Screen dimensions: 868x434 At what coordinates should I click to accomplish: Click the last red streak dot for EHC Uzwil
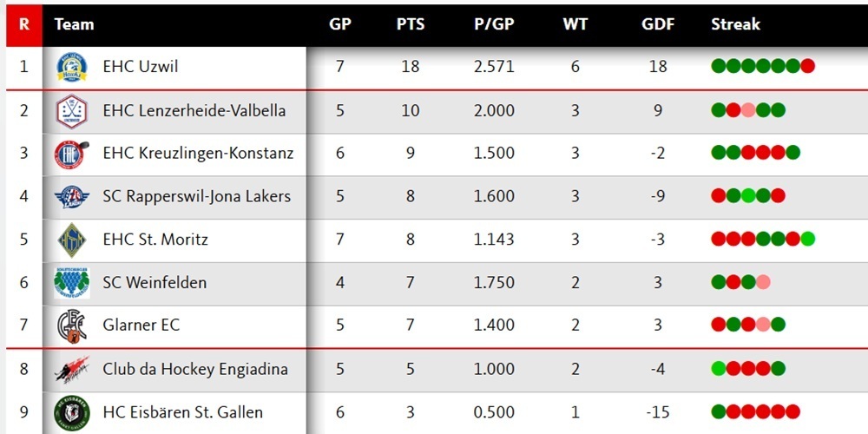pos(807,66)
